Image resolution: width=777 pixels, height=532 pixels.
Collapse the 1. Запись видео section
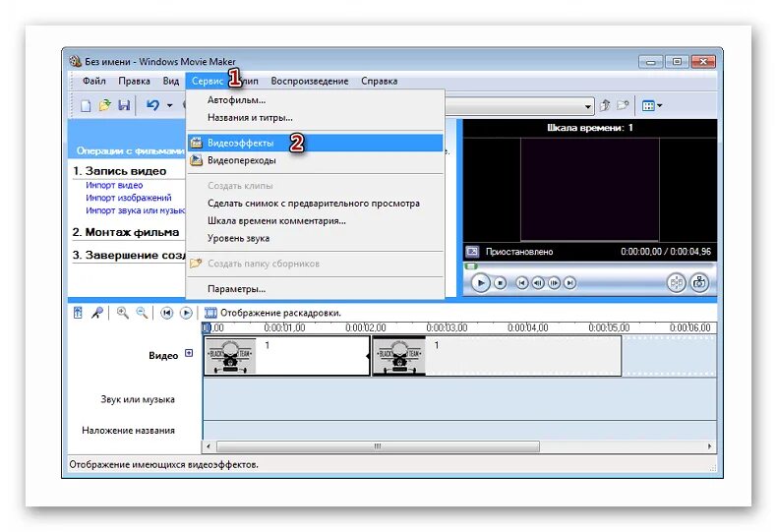pos(119,171)
